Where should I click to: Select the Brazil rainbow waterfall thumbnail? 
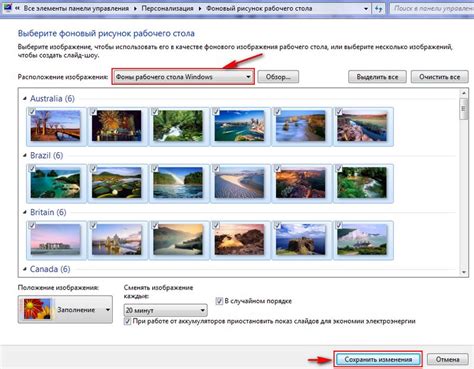click(x=178, y=183)
